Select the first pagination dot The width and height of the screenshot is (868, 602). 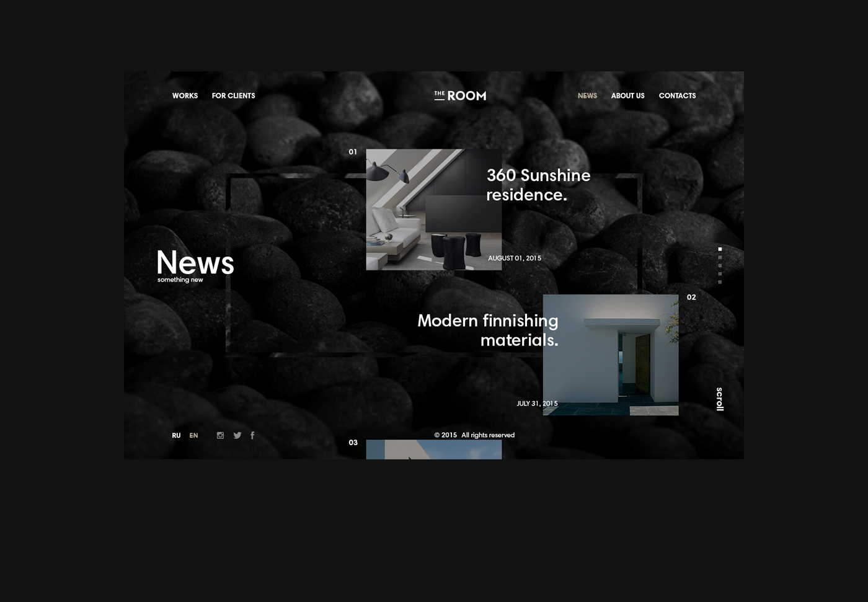720,249
